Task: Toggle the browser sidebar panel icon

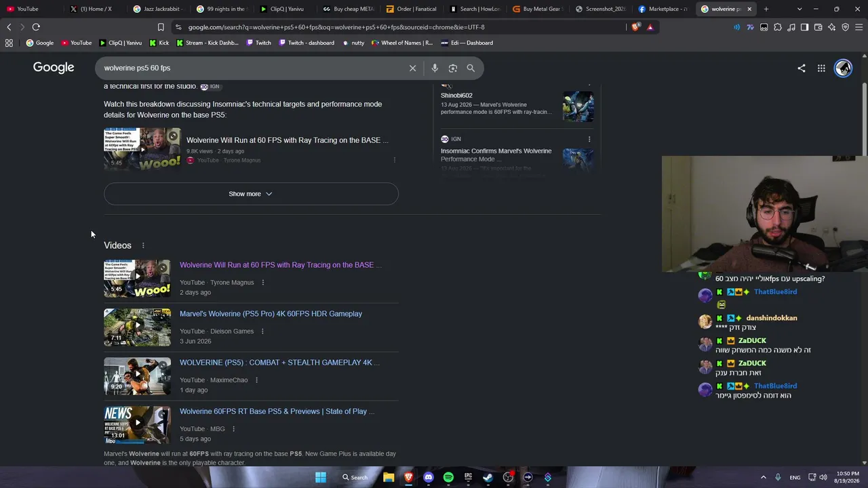Action: (804, 27)
